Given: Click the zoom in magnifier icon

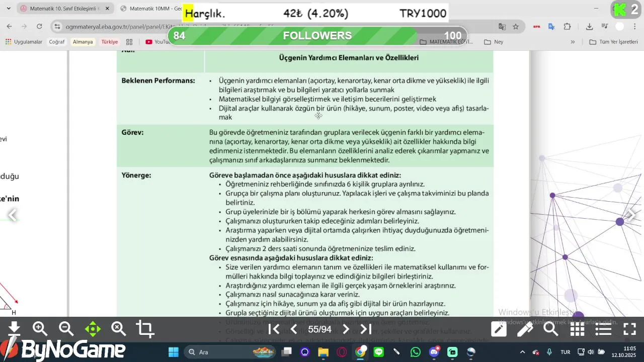Looking at the screenshot, I should 40,329.
